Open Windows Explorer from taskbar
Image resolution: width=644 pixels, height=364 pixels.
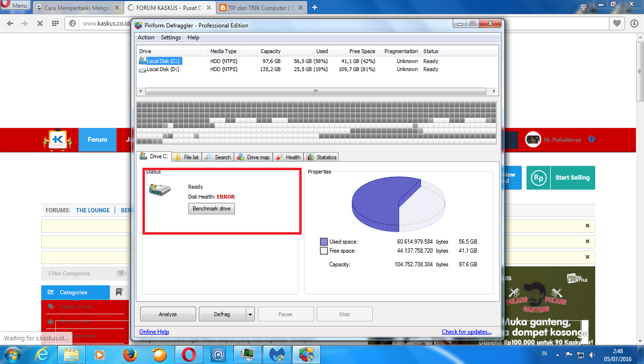(x=71, y=354)
